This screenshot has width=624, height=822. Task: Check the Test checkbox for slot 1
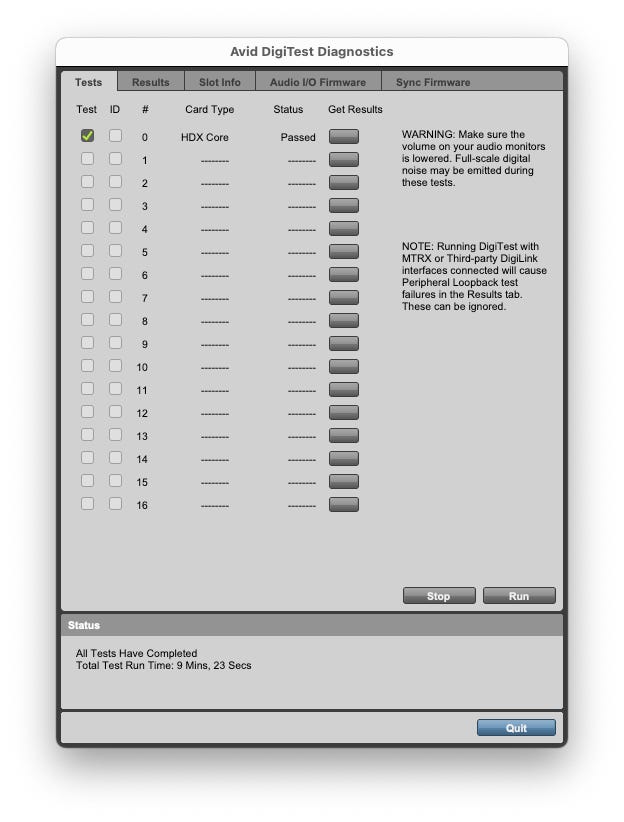pos(88,159)
